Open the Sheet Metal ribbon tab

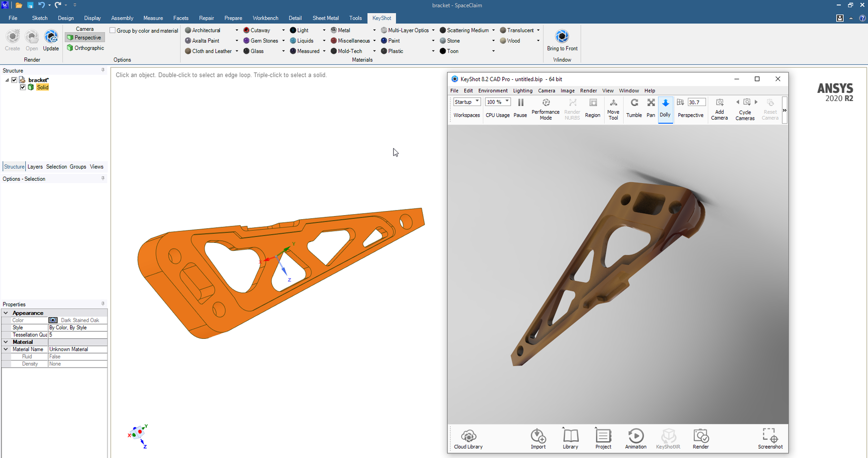point(325,18)
